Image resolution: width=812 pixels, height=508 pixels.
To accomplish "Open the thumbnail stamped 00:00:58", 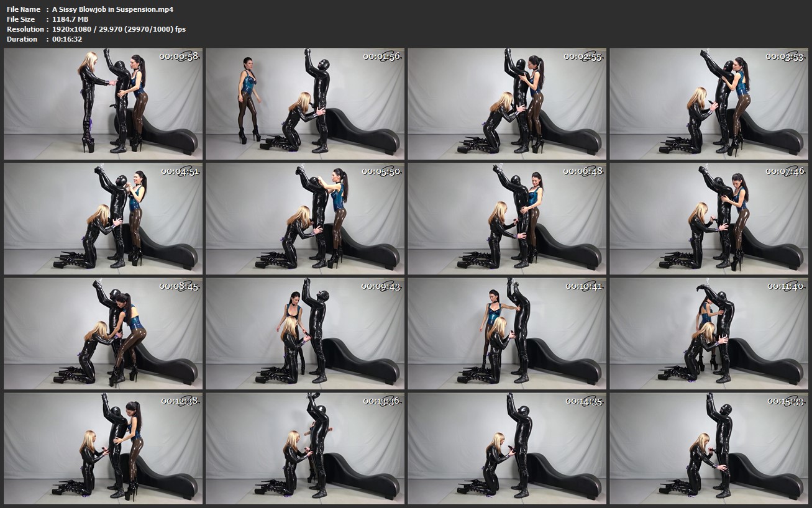I will click(x=103, y=104).
